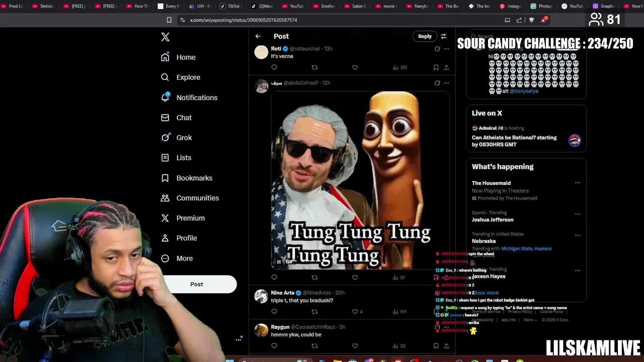644x362 pixels.
Task: Click Grok icon on @abdullxhsaif post
Action: 437,83
